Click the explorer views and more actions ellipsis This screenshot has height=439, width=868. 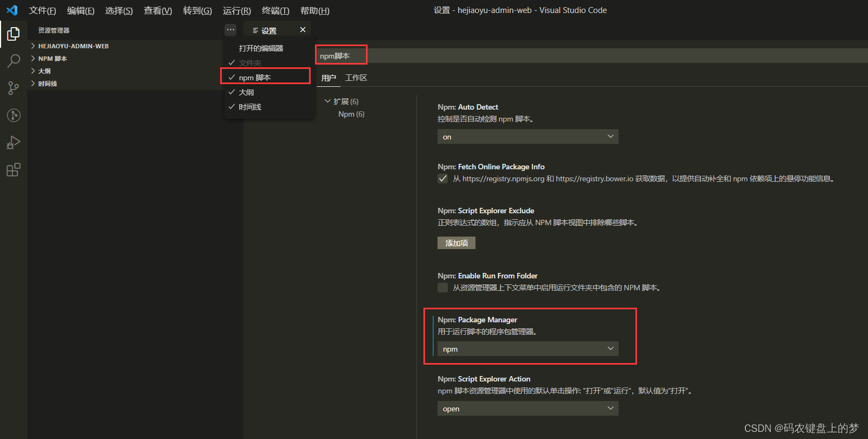(x=230, y=30)
